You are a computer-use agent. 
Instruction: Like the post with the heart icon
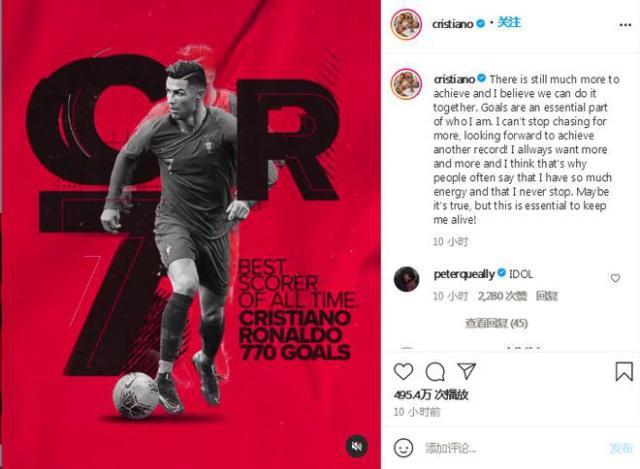point(403,371)
